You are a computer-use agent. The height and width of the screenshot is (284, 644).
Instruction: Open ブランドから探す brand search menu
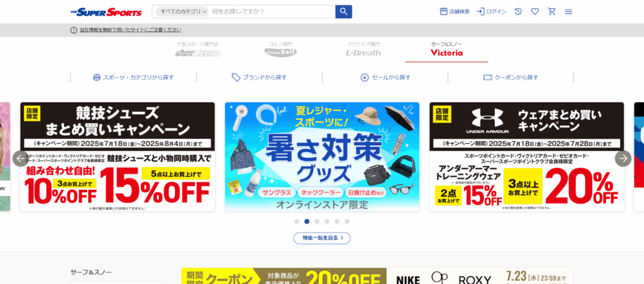[259, 77]
